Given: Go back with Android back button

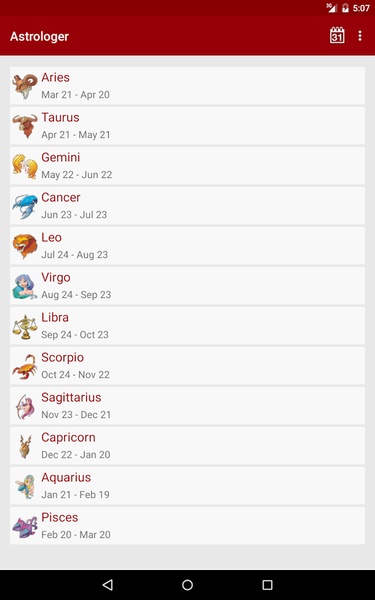Looking at the screenshot, I should coord(108,584).
